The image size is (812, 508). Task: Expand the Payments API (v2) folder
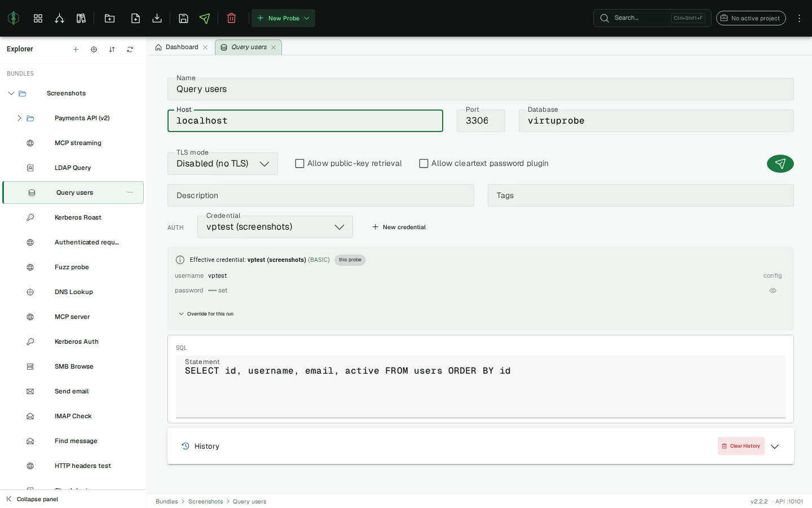(x=19, y=118)
